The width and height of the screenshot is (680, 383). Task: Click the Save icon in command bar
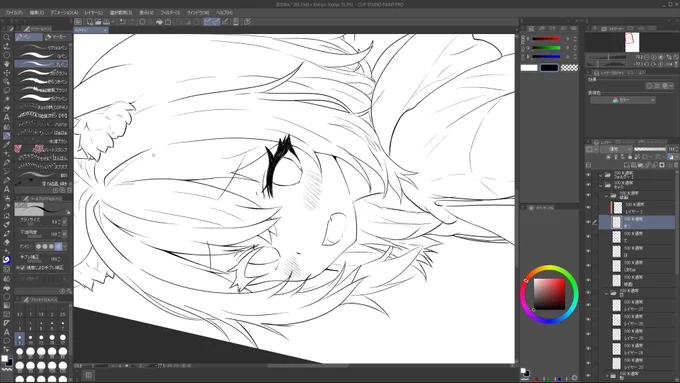click(106, 22)
